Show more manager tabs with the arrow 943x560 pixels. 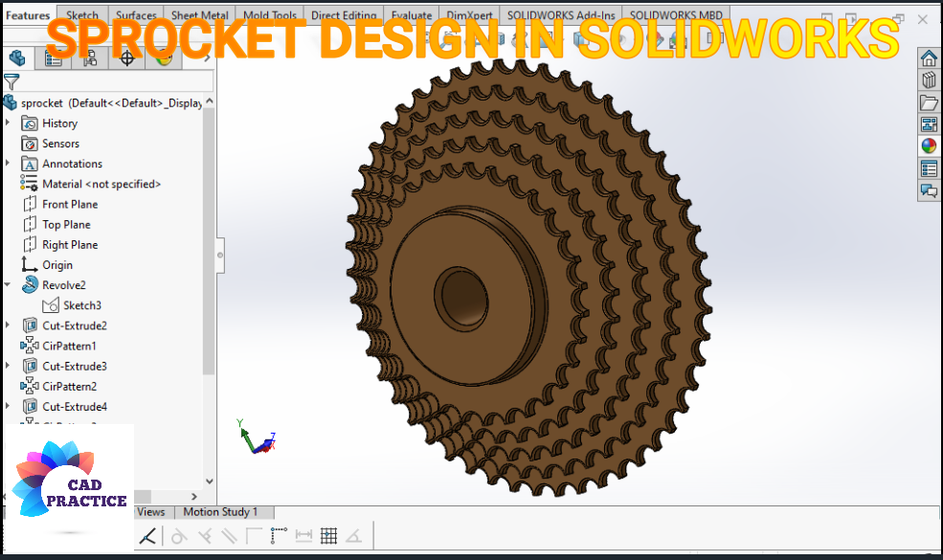tap(207, 58)
